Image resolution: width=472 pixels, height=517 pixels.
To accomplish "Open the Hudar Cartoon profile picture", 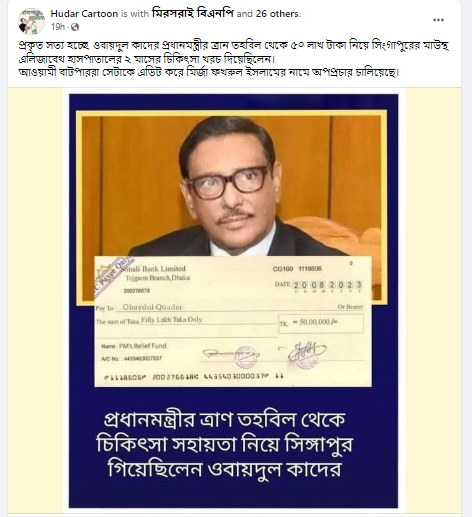I will (x=31, y=21).
